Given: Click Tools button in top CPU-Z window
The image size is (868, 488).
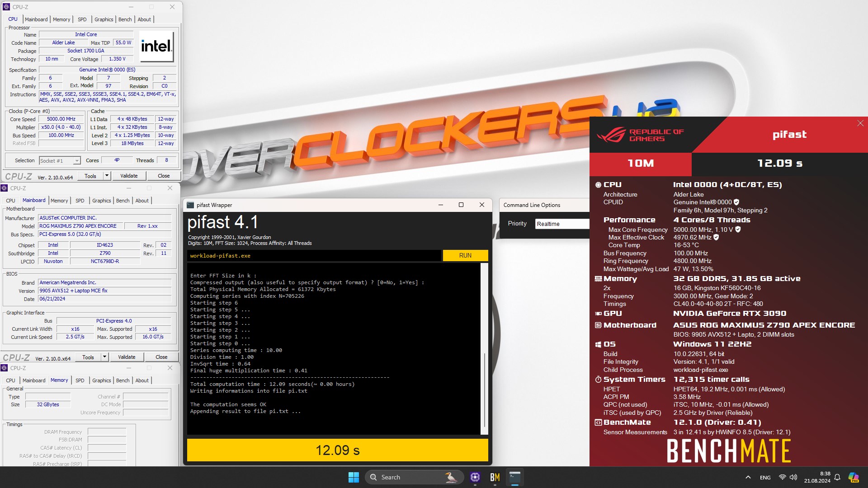Looking at the screenshot, I should coord(90,176).
